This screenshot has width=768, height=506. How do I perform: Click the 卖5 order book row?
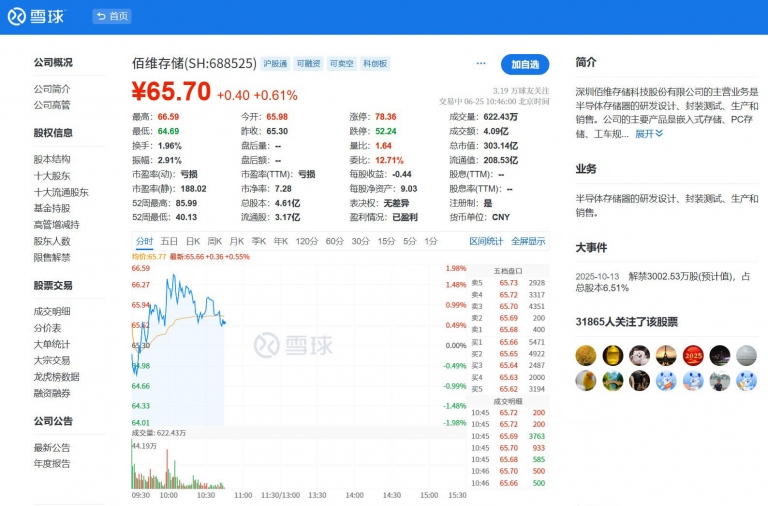point(508,283)
